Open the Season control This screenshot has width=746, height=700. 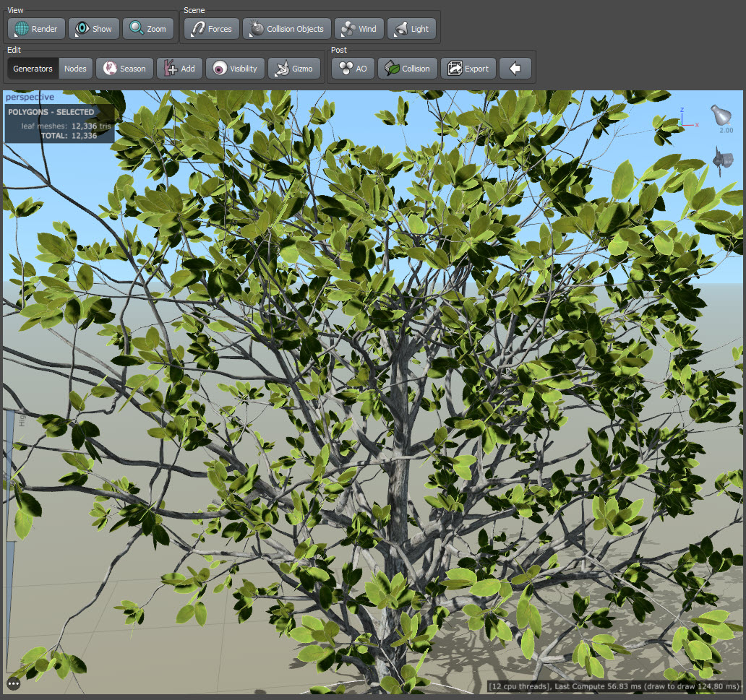(124, 69)
